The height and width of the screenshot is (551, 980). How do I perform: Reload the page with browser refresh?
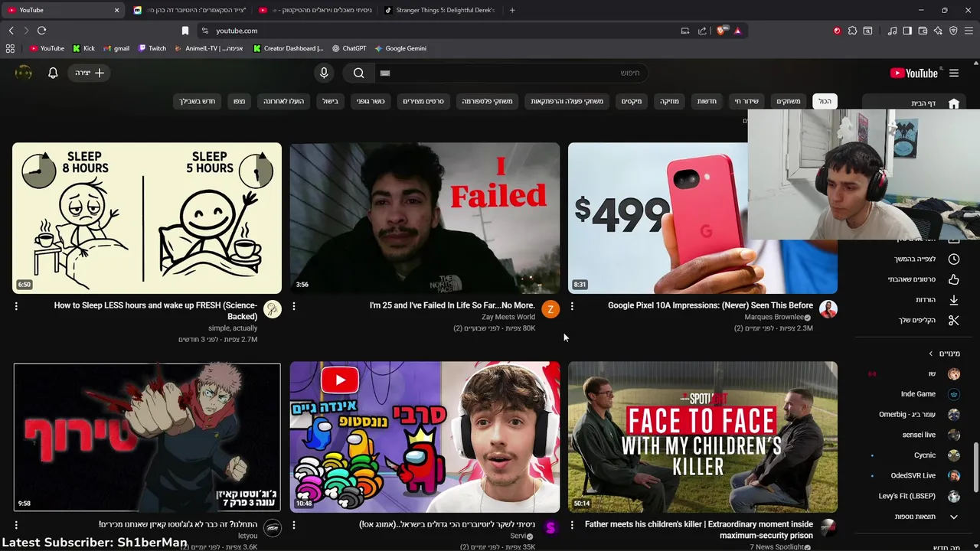click(x=41, y=31)
